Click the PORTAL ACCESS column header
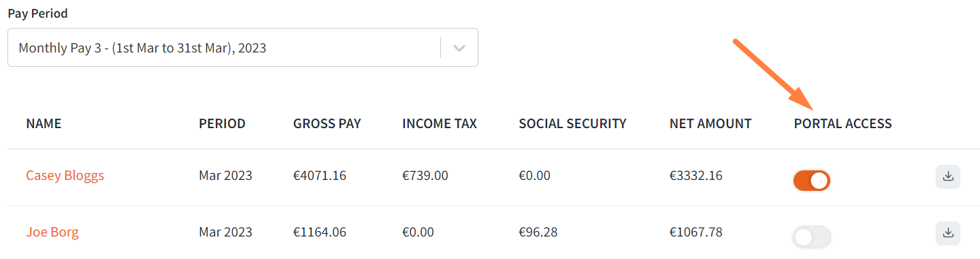 843,124
